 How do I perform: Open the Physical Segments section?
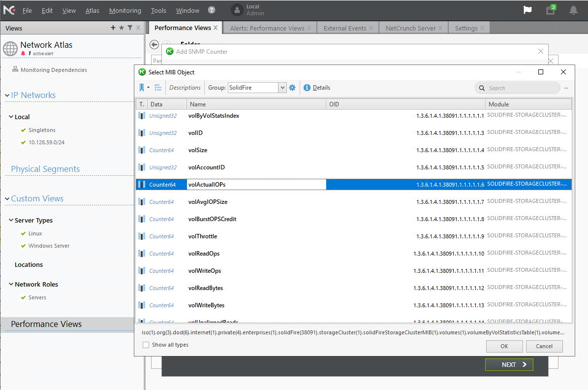[45, 169]
